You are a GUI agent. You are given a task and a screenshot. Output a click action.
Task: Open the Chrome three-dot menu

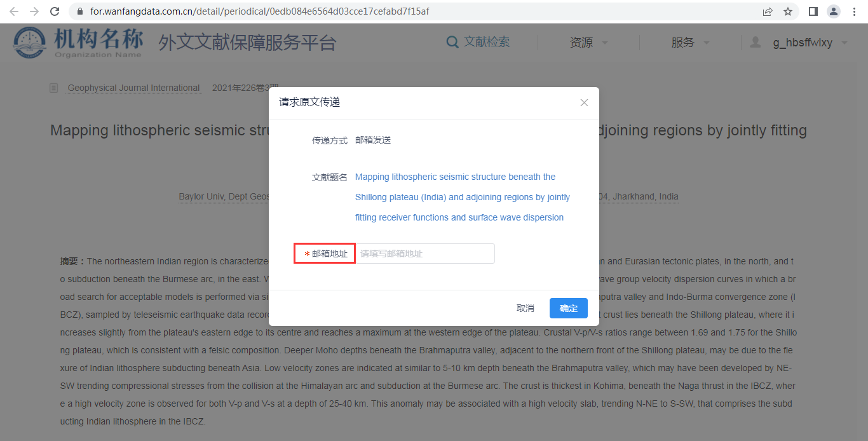pyautogui.click(x=853, y=11)
